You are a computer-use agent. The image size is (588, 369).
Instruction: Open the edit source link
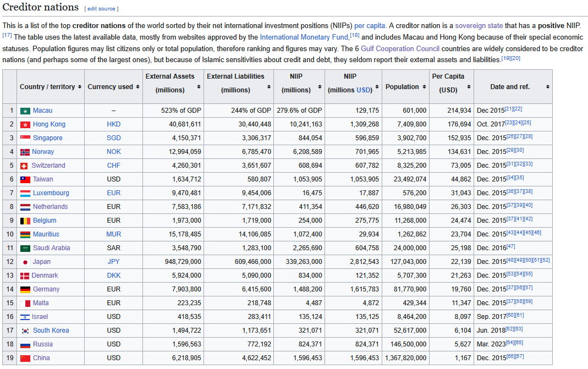[x=101, y=9]
